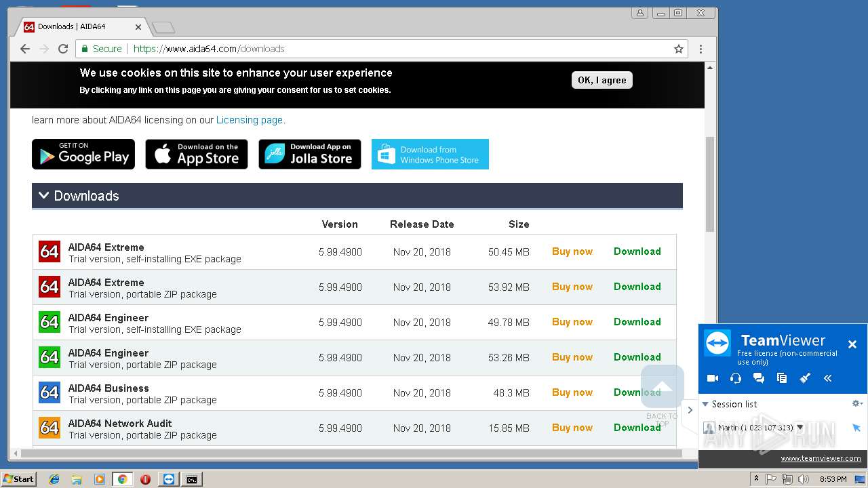The image size is (868, 488).
Task: Click the Chrome user profile icon
Action: click(639, 13)
